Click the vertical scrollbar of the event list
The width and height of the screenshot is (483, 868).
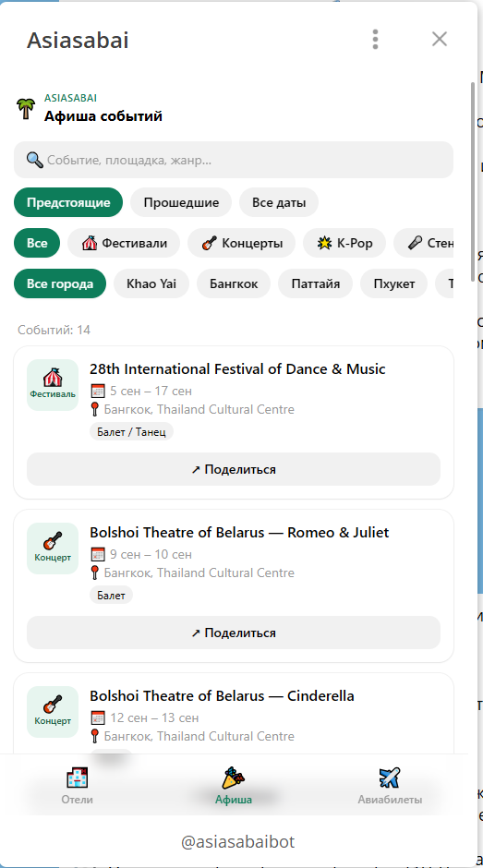(473, 182)
